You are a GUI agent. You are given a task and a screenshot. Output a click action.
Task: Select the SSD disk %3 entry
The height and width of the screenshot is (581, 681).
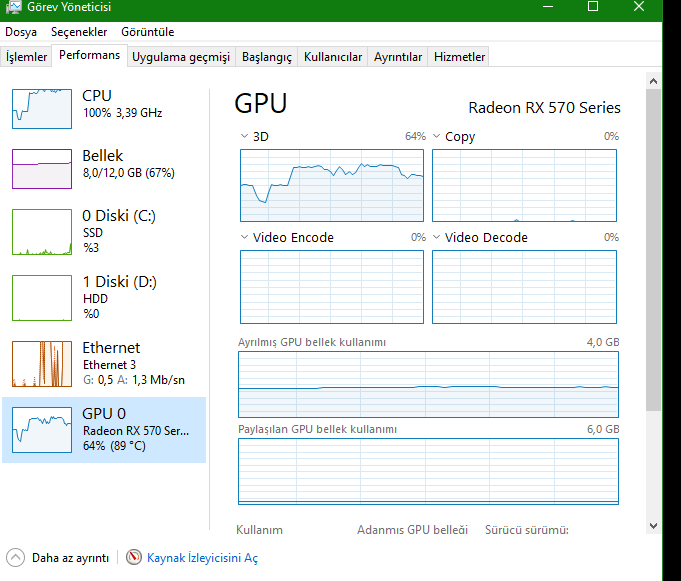point(104,232)
